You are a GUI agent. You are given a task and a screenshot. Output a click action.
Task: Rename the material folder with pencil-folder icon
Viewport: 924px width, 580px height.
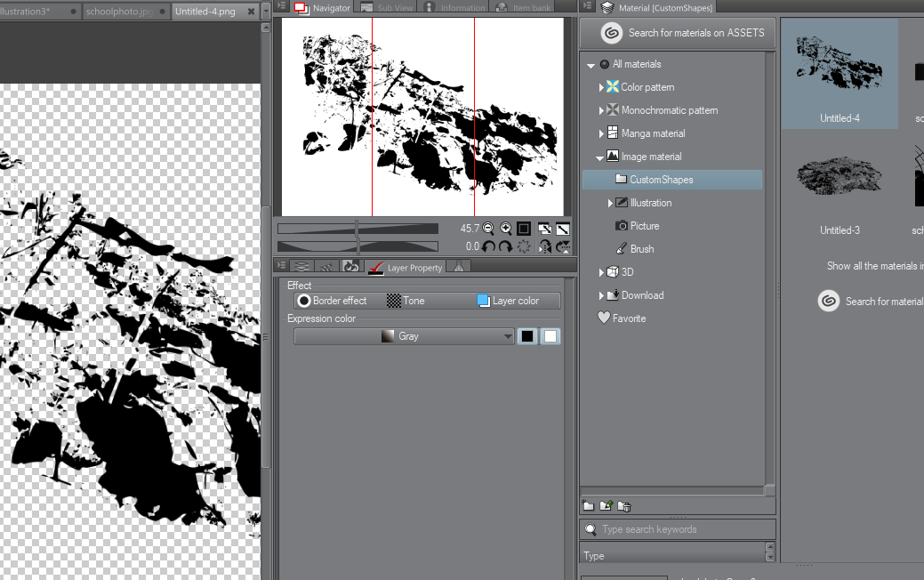[606, 506]
